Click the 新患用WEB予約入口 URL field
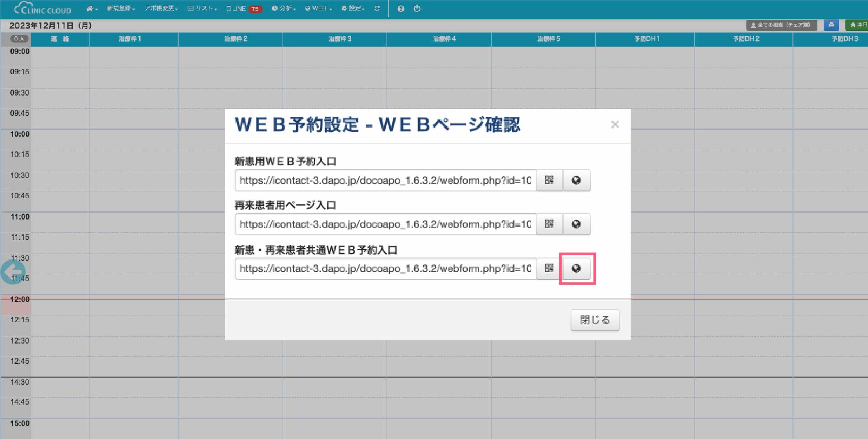The image size is (868, 439). [x=385, y=180]
